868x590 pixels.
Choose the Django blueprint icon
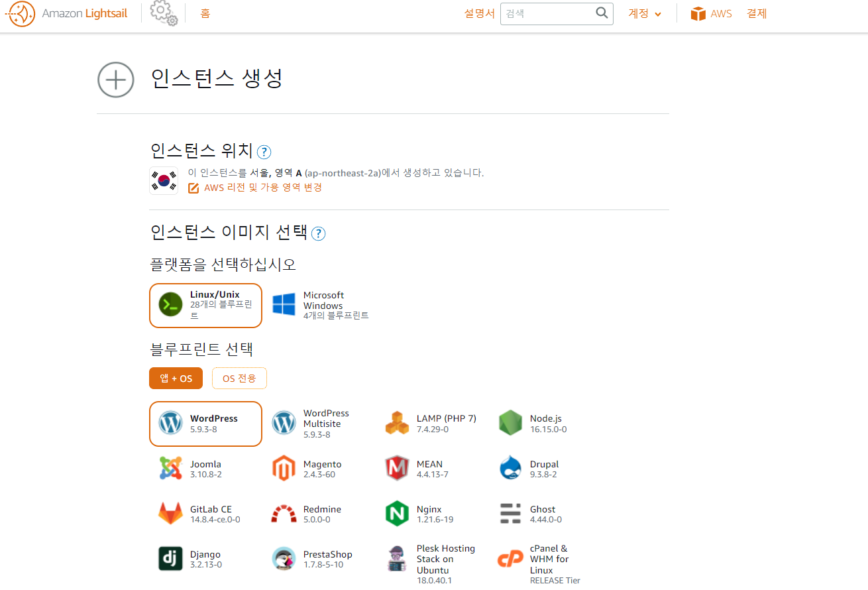170,559
